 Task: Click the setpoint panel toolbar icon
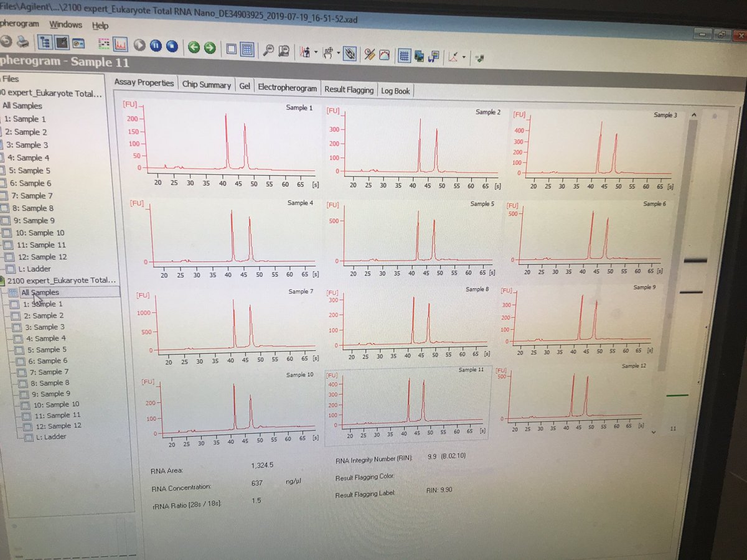pyautogui.click(x=78, y=44)
